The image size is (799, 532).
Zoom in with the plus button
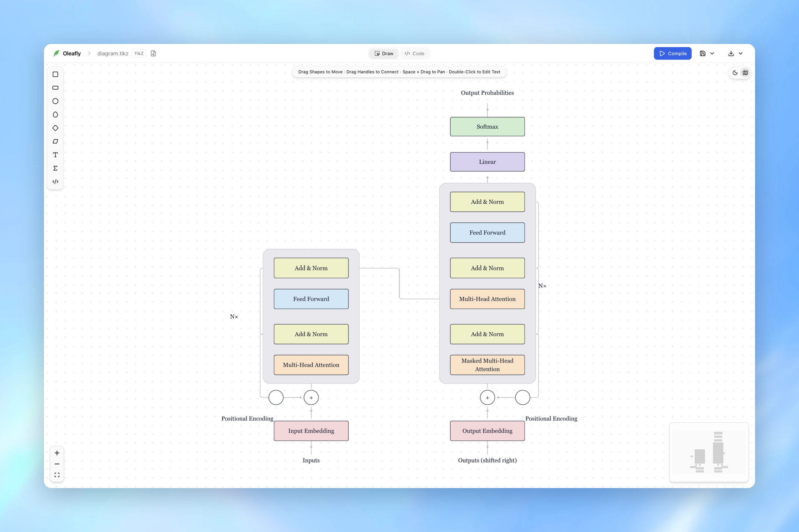57,453
